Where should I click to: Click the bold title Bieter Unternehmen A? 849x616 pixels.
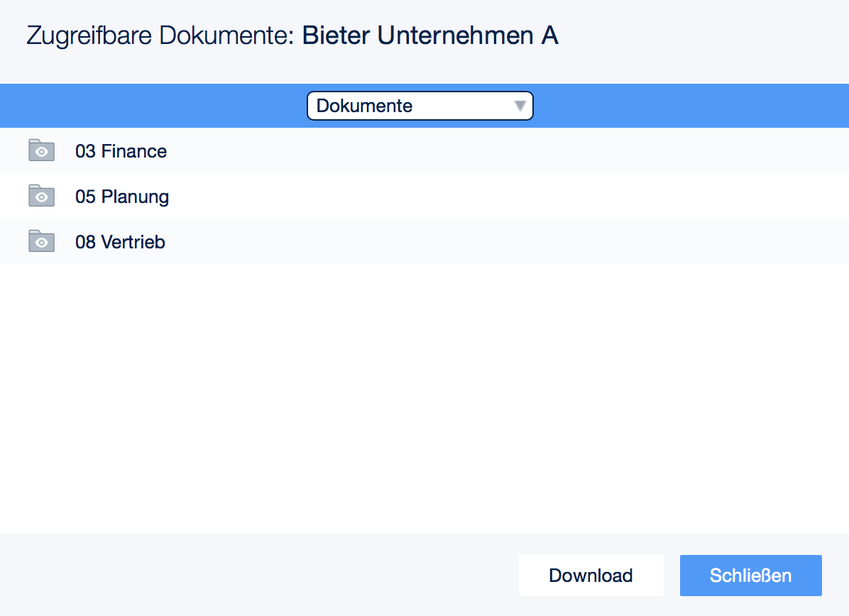pyautogui.click(x=430, y=35)
